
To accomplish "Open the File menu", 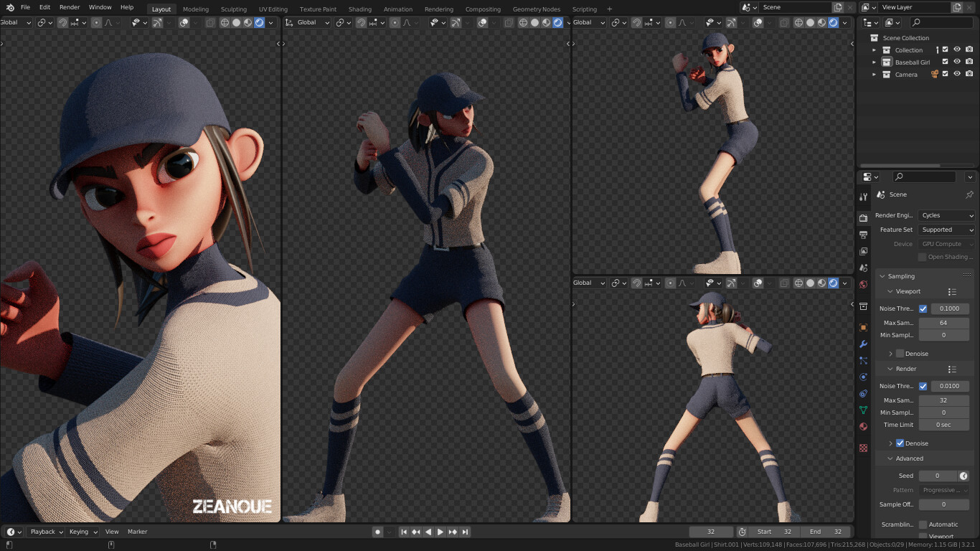I will pos(25,7).
